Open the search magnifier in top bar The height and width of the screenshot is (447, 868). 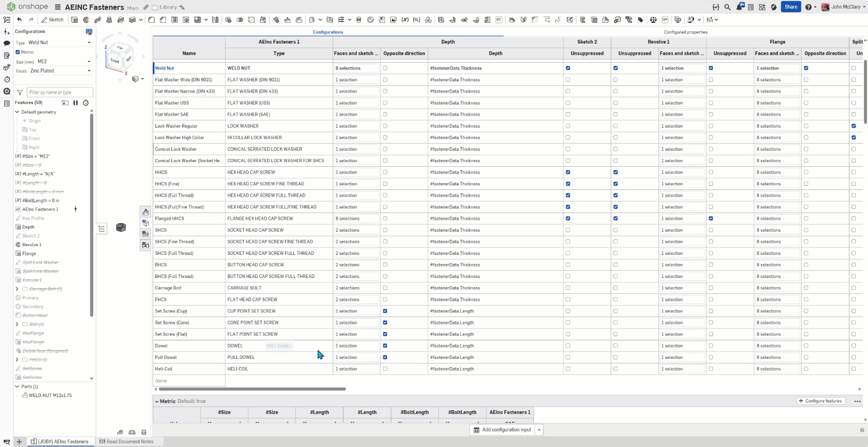[x=728, y=7]
